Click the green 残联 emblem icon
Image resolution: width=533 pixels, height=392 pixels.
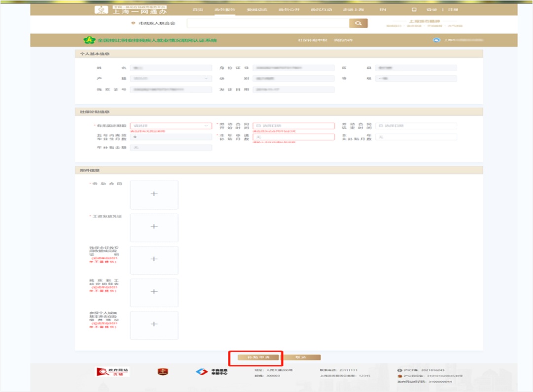[x=89, y=40]
